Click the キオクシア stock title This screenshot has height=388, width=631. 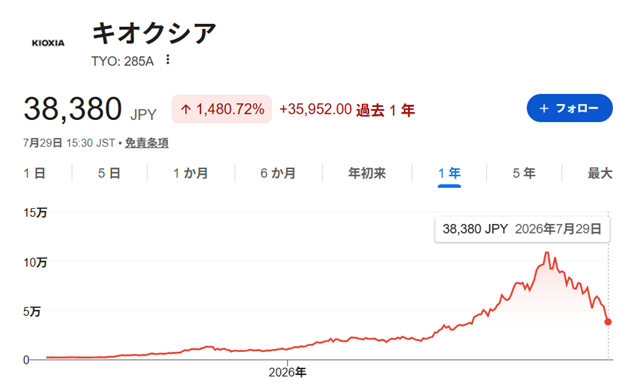[x=154, y=33]
